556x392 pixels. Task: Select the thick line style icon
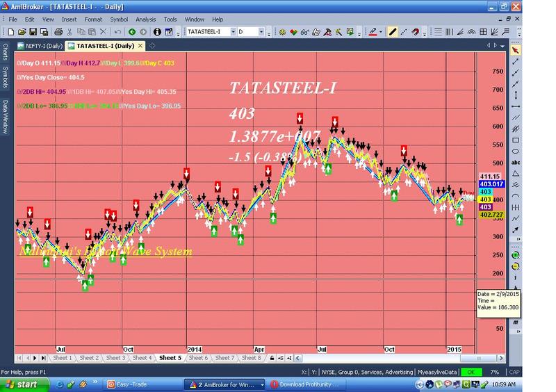(393, 32)
